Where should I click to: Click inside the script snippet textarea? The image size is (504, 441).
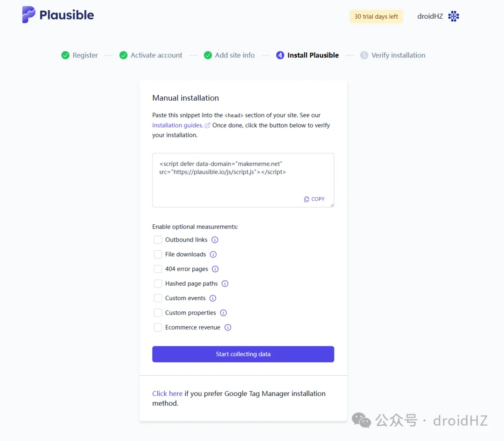(x=243, y=184)
